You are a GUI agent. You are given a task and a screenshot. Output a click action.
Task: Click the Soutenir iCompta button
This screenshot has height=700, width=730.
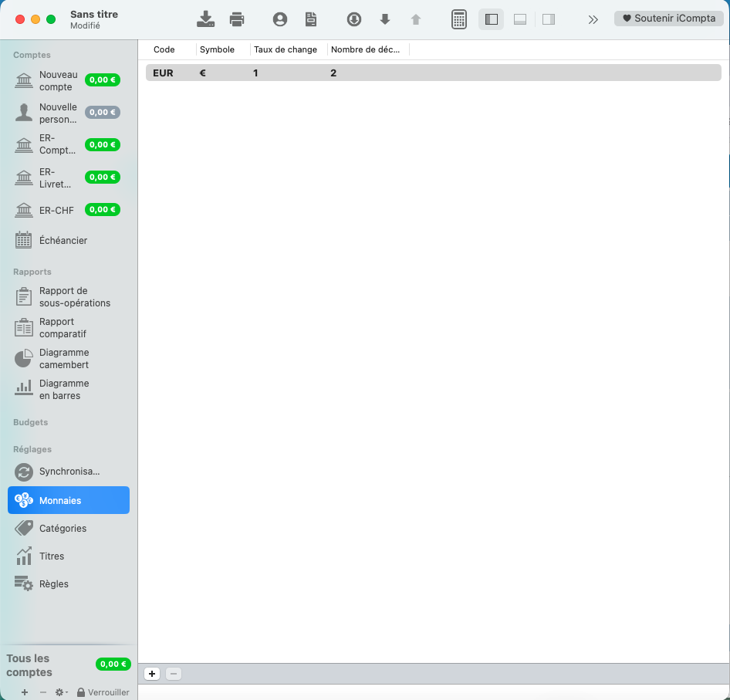click(x=669, y=19)
